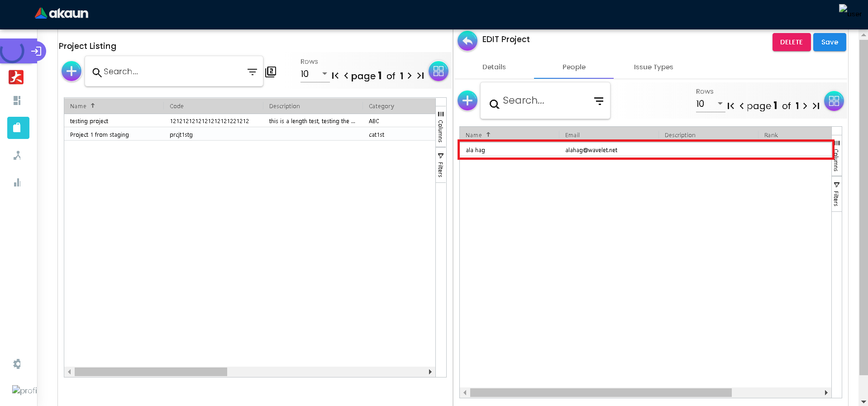Toggle Project Listing grid view button
Screen dimensions: 868x406
[x=439, y=71]
